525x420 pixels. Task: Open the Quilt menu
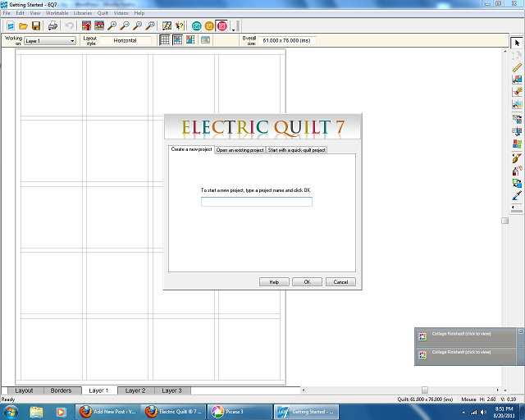[103, 13]
